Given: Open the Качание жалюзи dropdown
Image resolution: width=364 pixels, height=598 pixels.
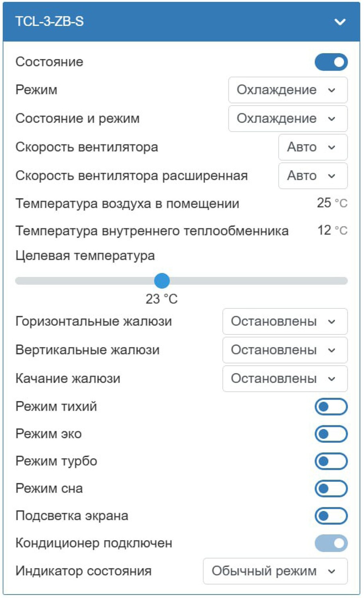Looking at the screenshot, I should [285, 379].
